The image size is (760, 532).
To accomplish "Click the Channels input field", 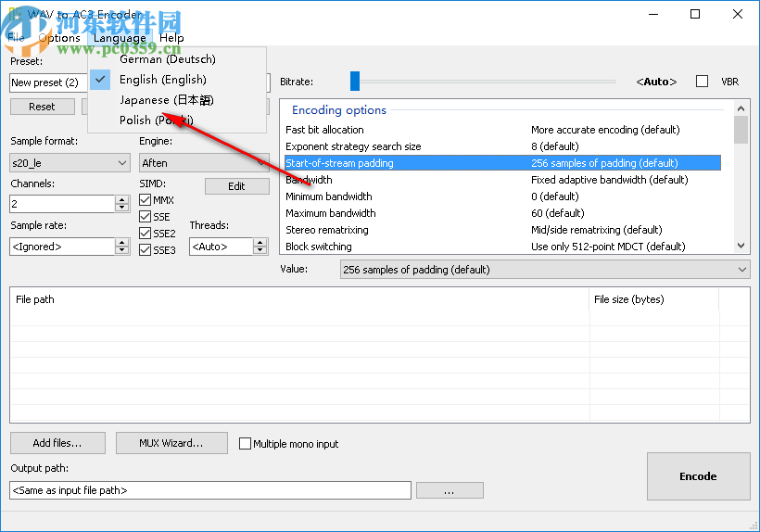I will click(62, 204).
